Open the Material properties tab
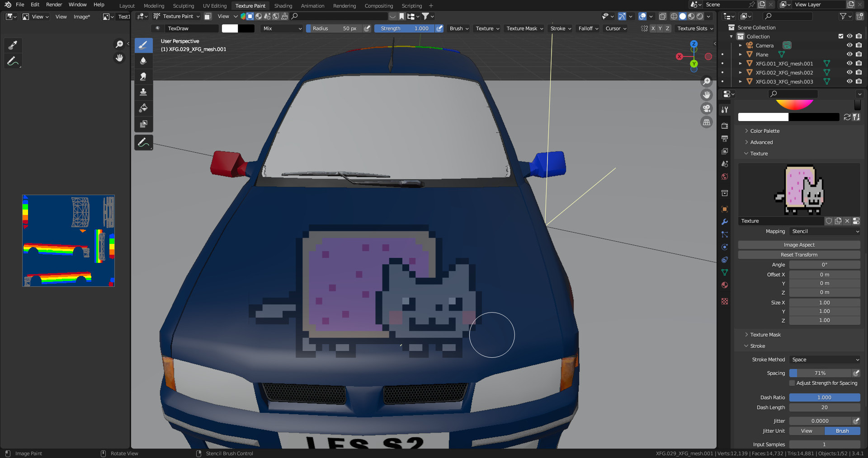Image resolution: width=868 pixels, height=458 pixels. pyautogui.click(x=725, y=285)
